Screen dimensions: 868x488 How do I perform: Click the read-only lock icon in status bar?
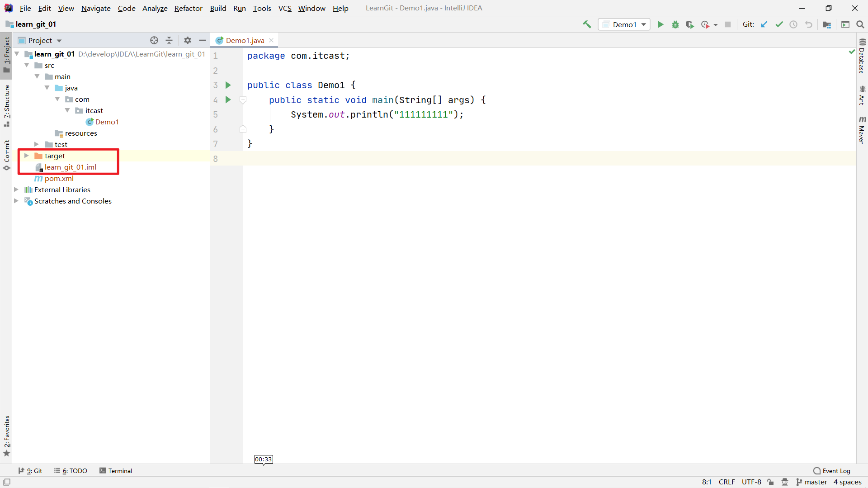(771, 482)
